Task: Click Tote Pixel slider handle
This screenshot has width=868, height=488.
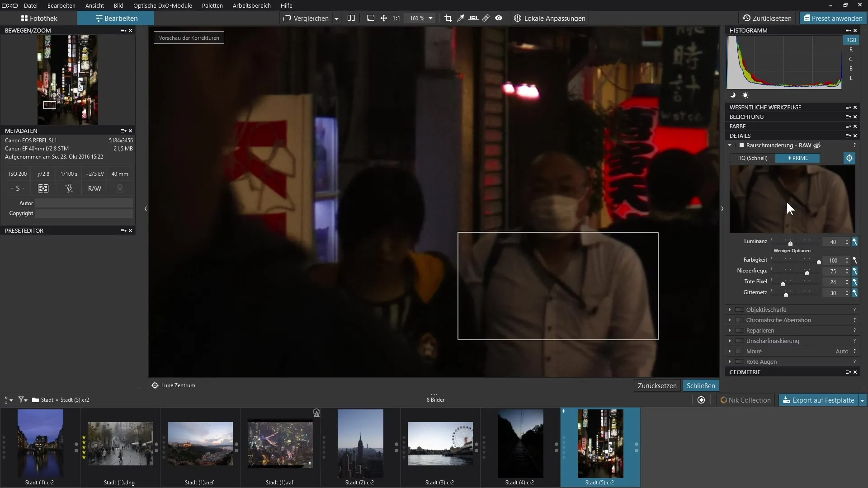Action: [783, 284]
